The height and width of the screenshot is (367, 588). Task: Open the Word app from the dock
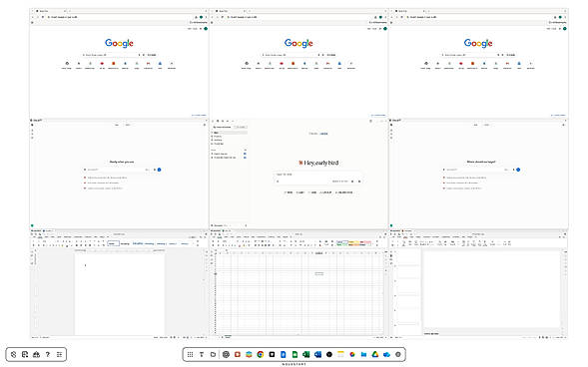318,354
